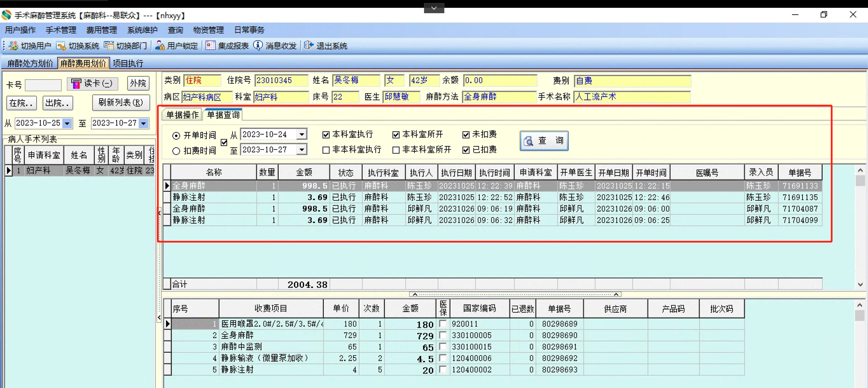
Task: Click the 切换部门 toolbar icon
Action: point(109,46)
